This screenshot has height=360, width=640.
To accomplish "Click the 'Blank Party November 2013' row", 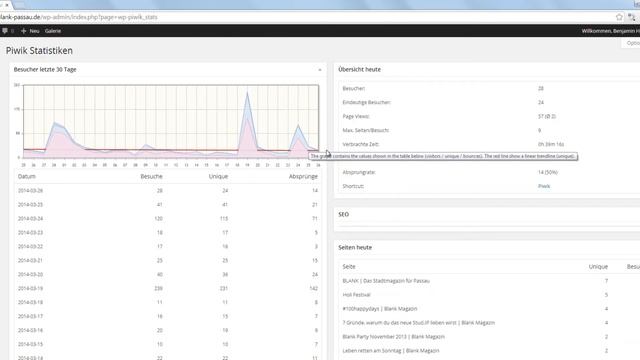I will pyautogui.click(x=393, y=337).
